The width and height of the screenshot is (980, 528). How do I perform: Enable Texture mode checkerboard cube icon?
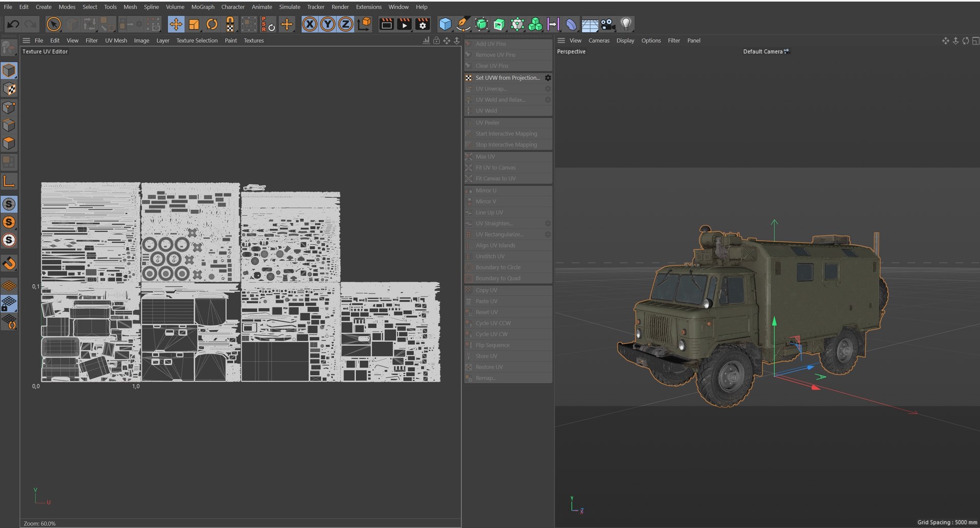coord(9,89)
